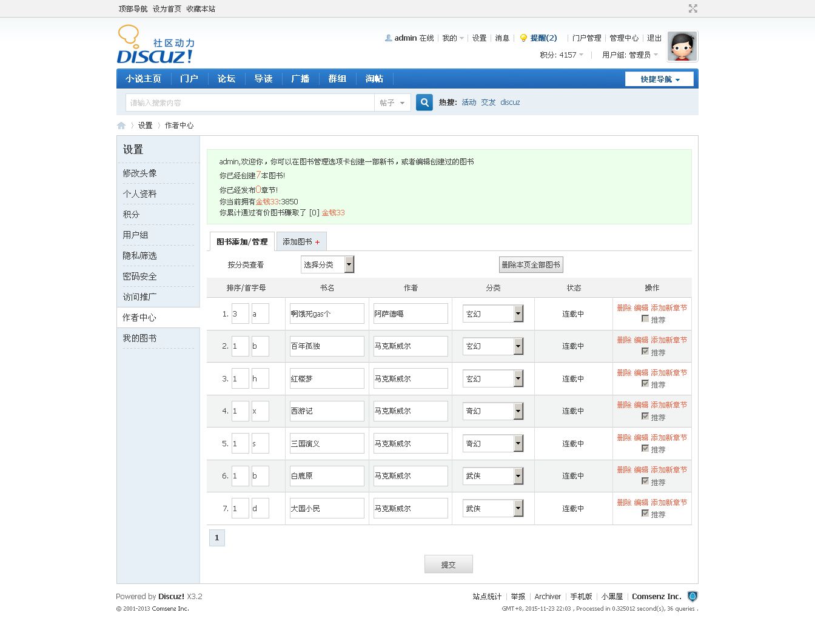Open the 群组 nav item

(x=337, y=79)
